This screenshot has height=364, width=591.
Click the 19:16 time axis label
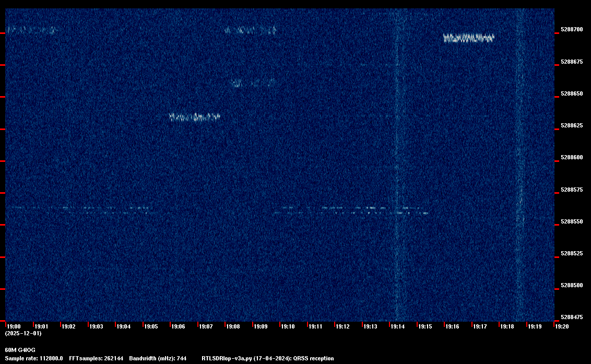[x=452, y=326]
